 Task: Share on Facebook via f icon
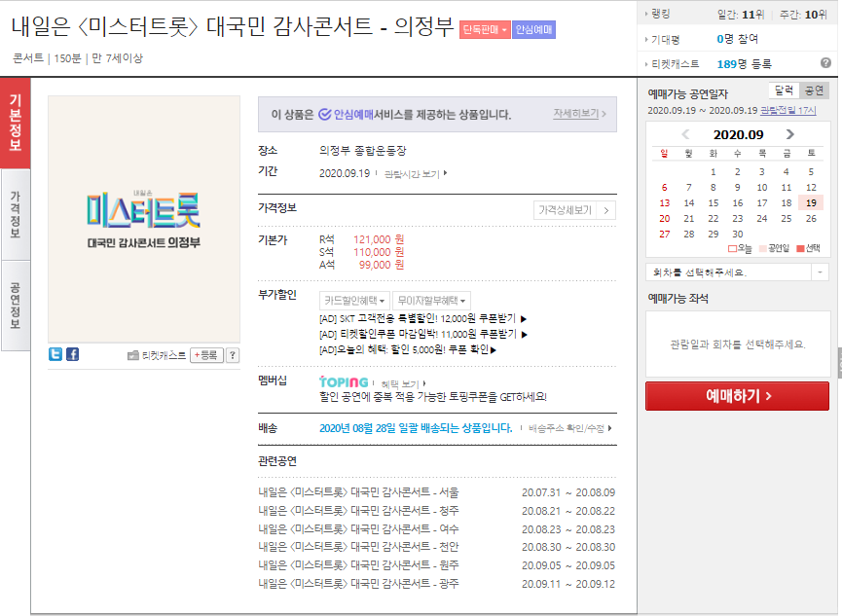pos(72,354)
